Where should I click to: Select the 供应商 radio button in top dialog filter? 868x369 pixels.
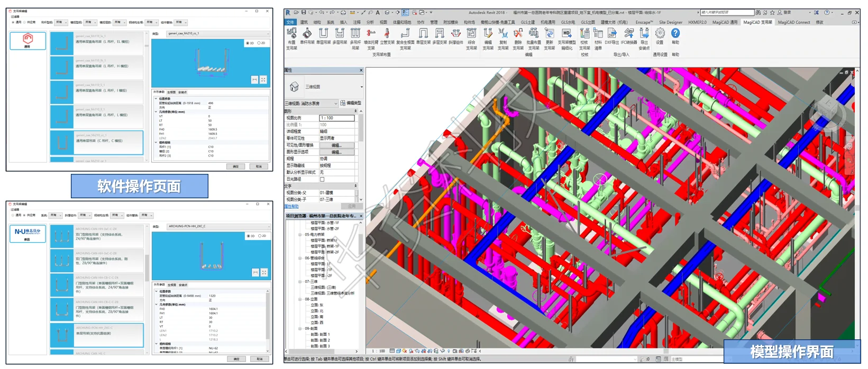24,22
